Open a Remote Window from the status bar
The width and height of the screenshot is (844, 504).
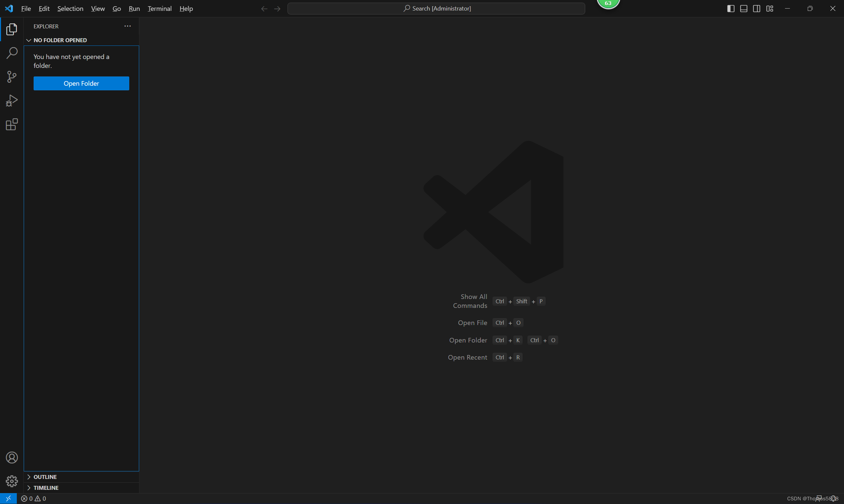(9, 498)
